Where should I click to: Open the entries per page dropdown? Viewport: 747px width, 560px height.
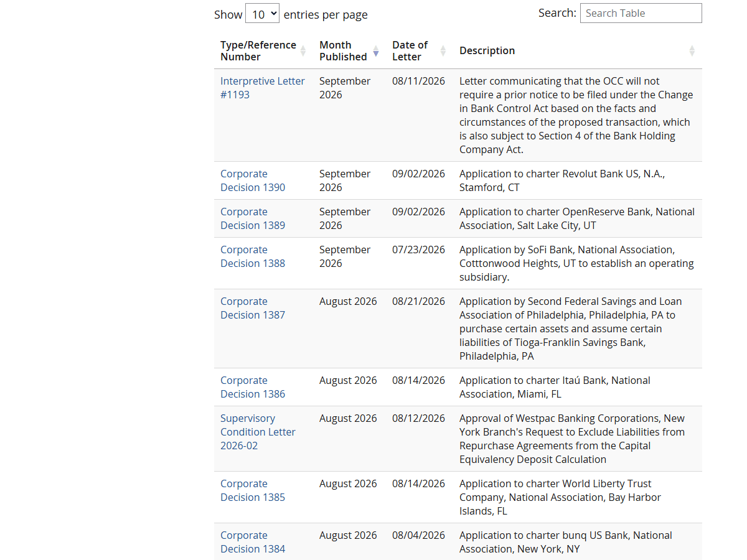[x=262, y=14]
